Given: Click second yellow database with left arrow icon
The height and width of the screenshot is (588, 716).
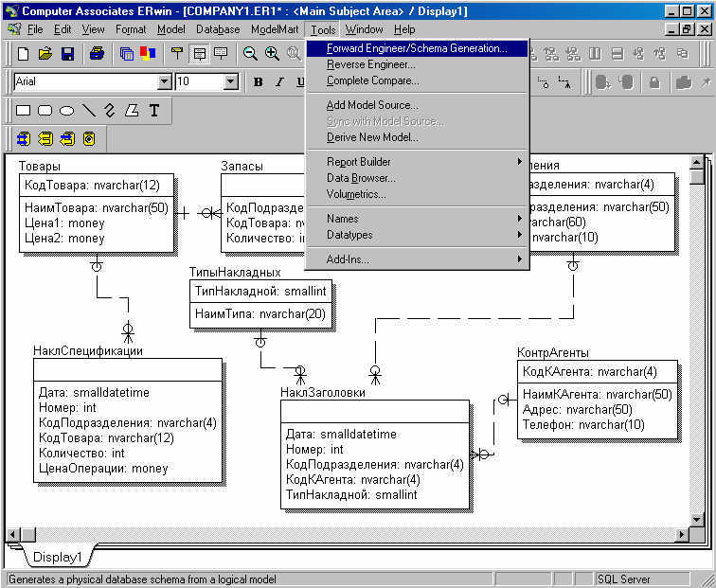Looking at the screenshot, I should [x=45, y=139].
